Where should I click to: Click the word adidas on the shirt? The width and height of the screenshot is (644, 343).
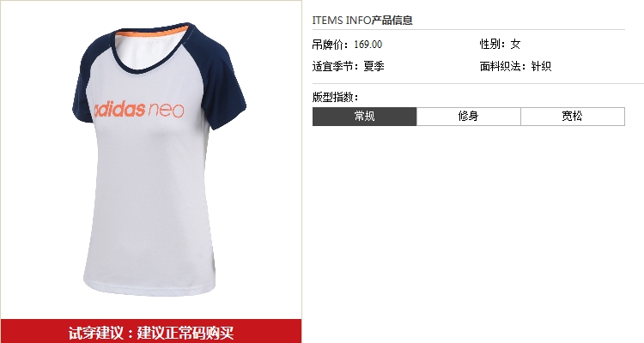click(x=119, y=110)
